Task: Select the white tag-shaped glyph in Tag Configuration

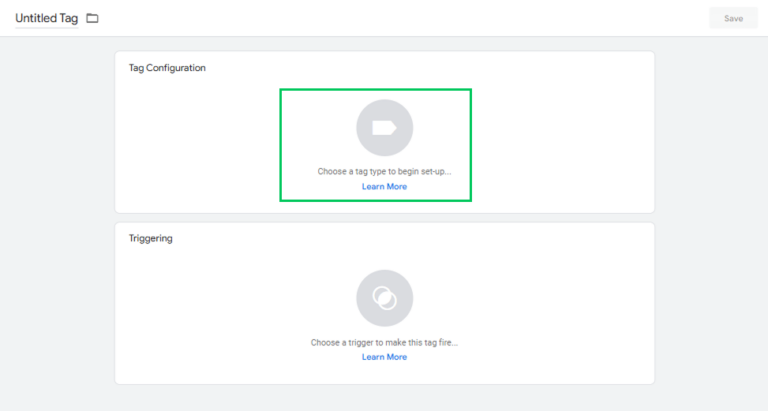Action: 384,128
